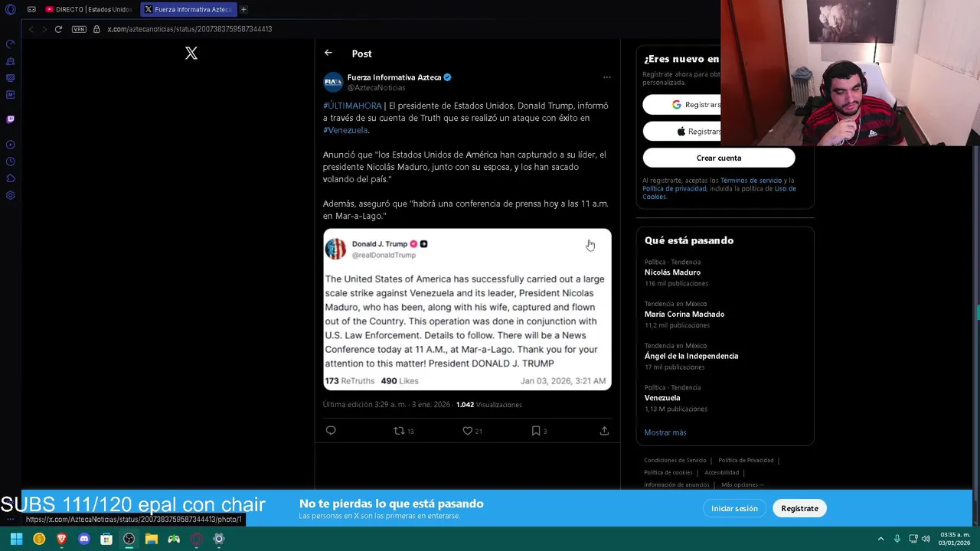
Task: Open microphone indicator in system tray
Action: pos(897,539)
